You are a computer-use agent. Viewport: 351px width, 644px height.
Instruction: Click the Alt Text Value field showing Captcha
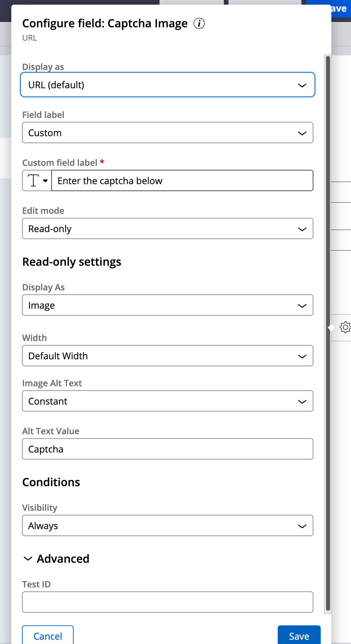pyautogui.click(x=168, y=449)
